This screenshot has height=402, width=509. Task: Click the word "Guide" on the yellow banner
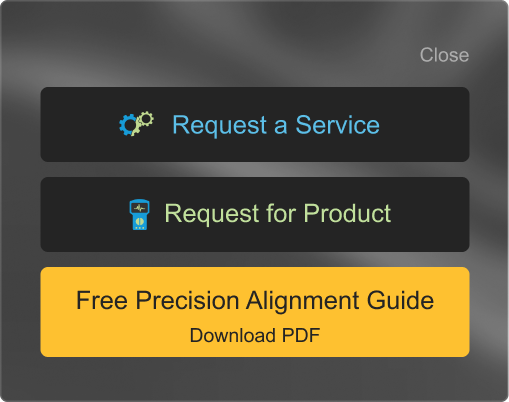coord(400,300)
